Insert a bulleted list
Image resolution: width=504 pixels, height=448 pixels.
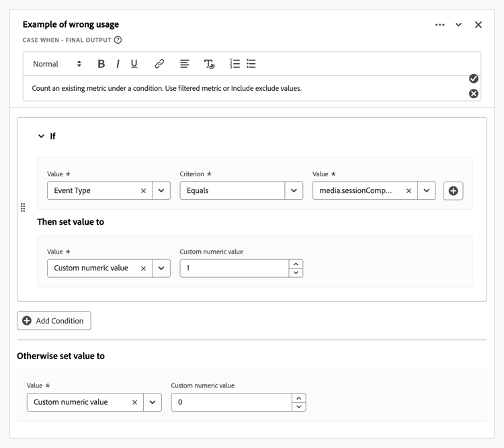point(251,64)
